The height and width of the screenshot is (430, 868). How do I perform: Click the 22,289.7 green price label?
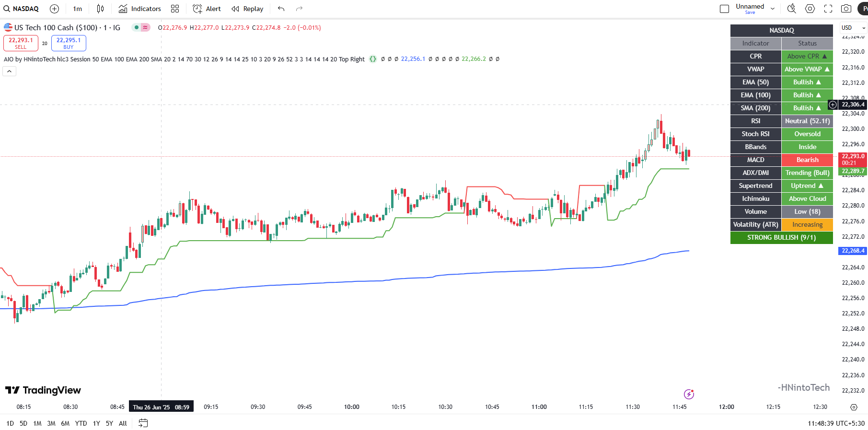[853, 171]
